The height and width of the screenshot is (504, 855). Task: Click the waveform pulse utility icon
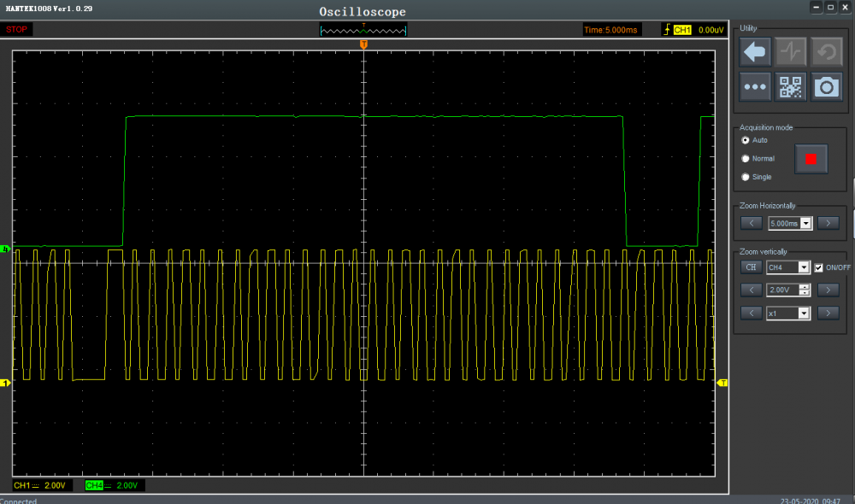tap(791, 52)
